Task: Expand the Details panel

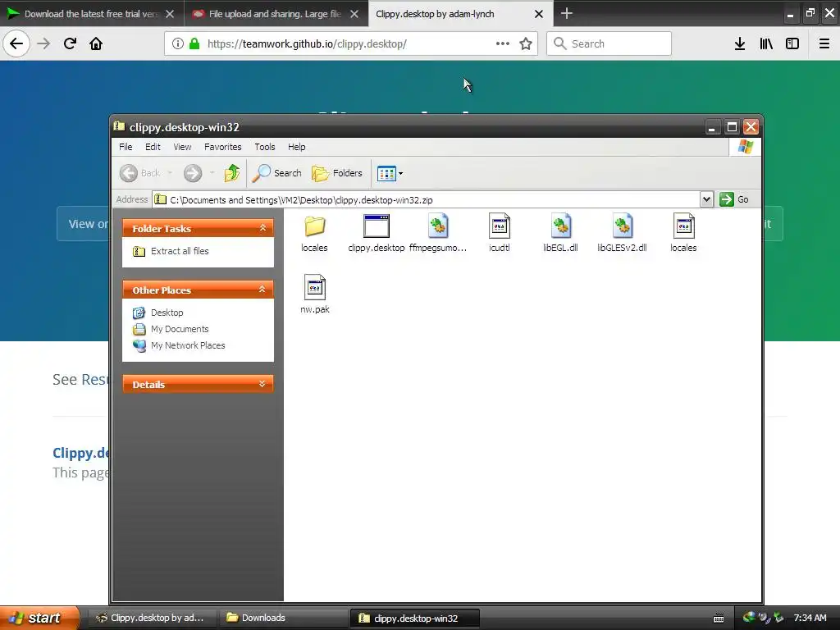Action: point(262,384)
